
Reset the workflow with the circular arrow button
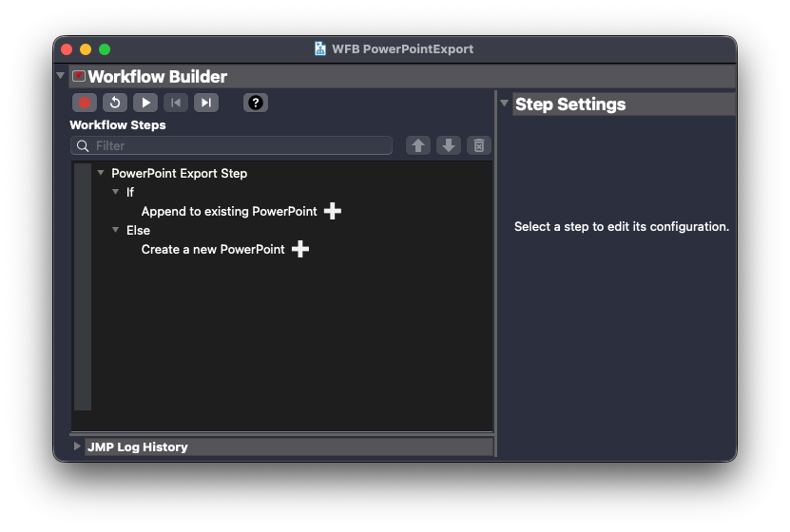(115, 103)
